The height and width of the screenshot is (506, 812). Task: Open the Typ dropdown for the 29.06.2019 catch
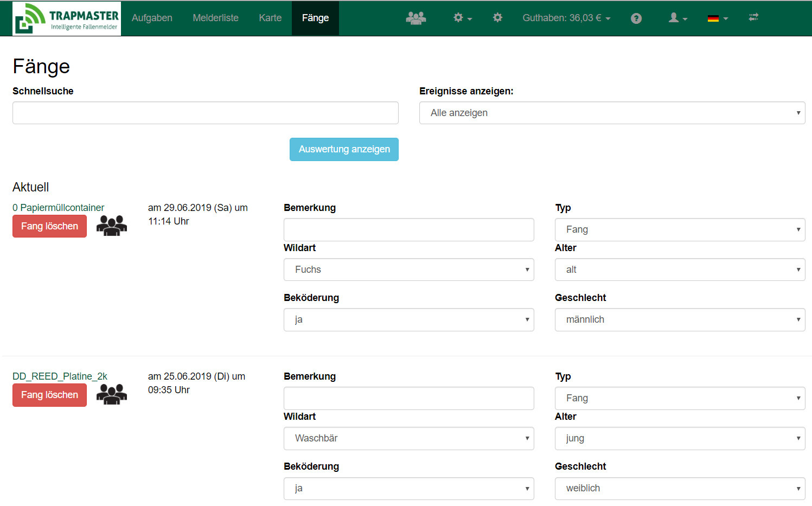tap(680, 229)
